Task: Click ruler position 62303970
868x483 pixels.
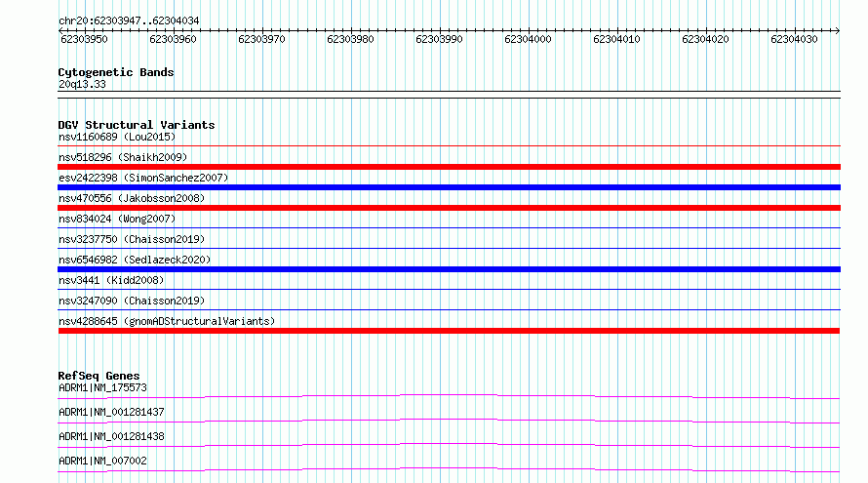Action: coord(261,39)
